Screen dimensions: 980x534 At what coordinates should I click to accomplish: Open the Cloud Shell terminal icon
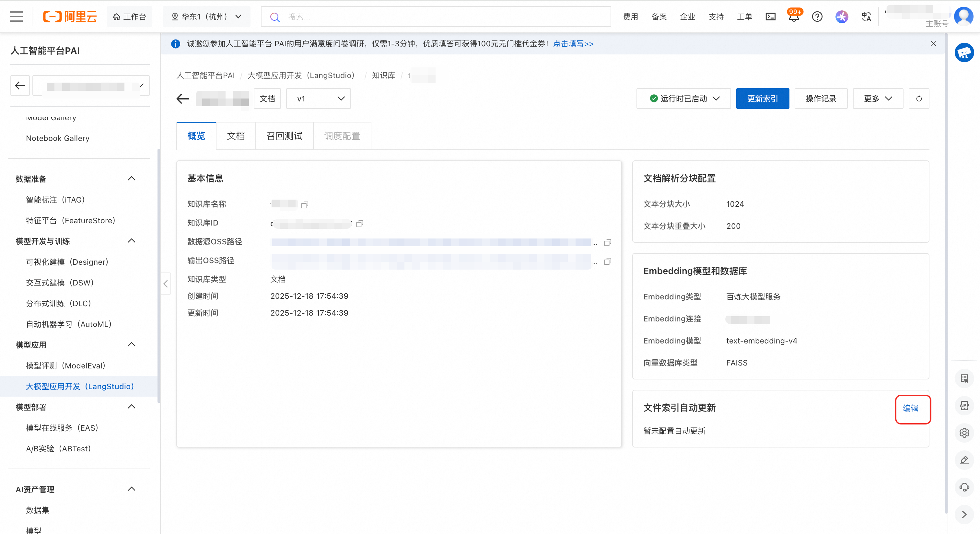770,17
